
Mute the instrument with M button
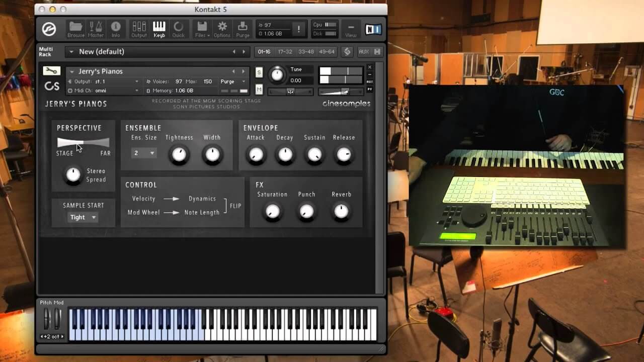tap(259, 89)
